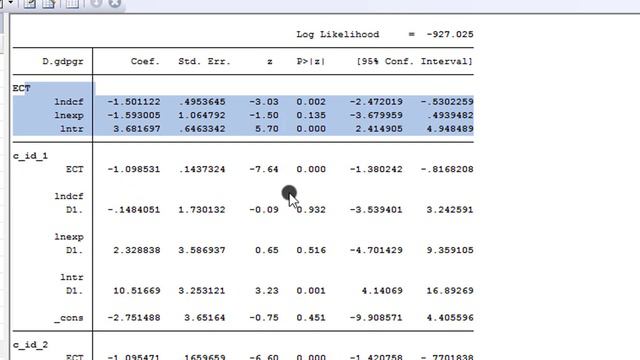
Task: Click coefficient -1.501122
Action: tap(133, 102)
